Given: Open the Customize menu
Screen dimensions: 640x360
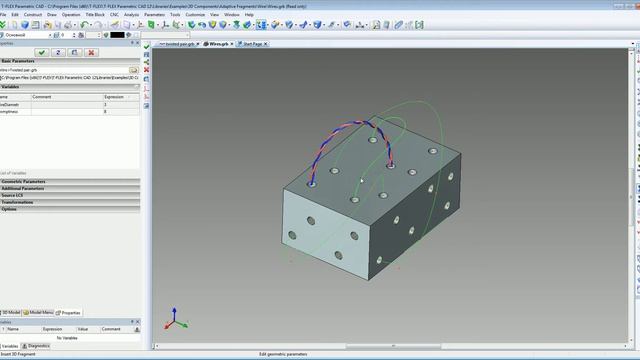Looking at the screenshot, I should 195,15.
